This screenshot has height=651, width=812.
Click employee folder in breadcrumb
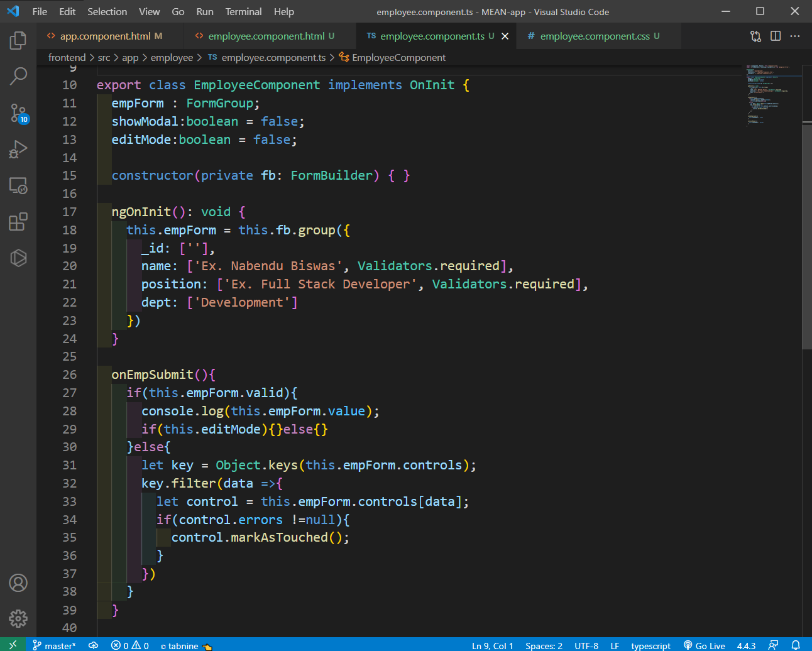coord(172,57)
